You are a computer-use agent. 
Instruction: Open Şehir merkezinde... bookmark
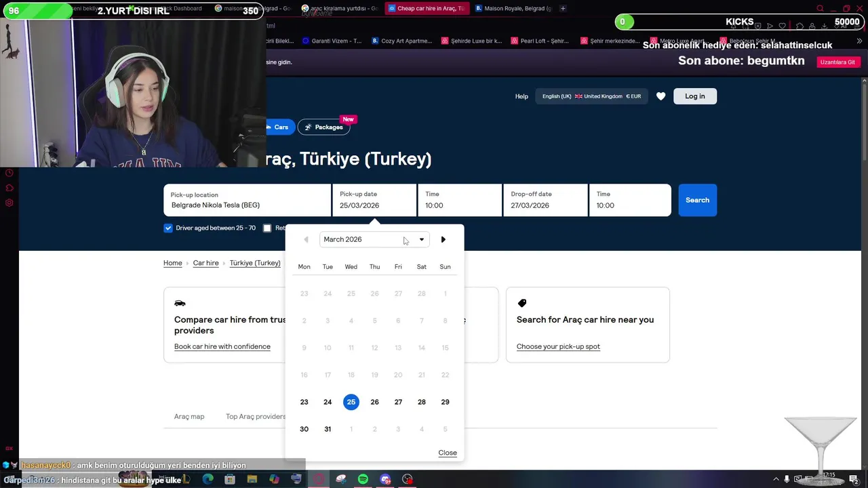coord(610,41)
